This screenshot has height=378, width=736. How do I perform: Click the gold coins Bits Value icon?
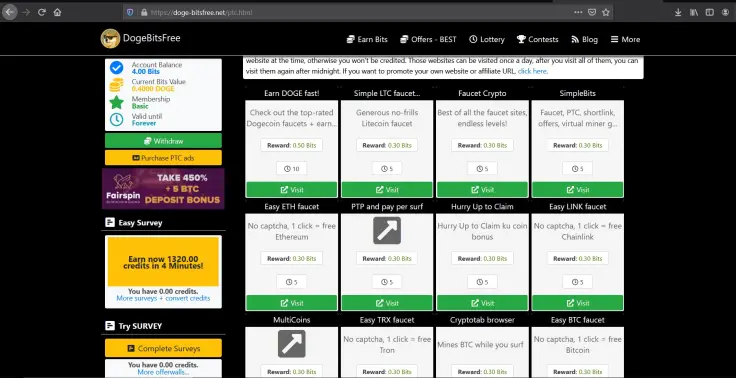[x=116, y=85]
